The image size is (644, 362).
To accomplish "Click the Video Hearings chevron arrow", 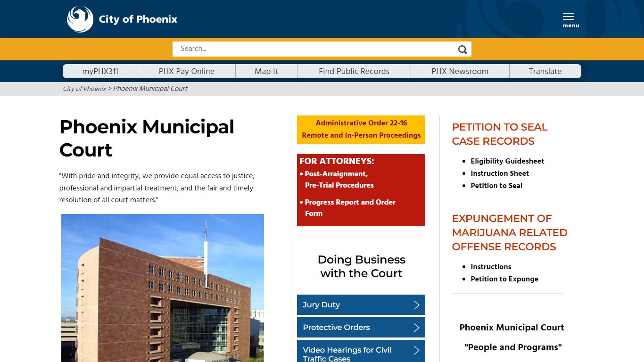I will 416,350.
